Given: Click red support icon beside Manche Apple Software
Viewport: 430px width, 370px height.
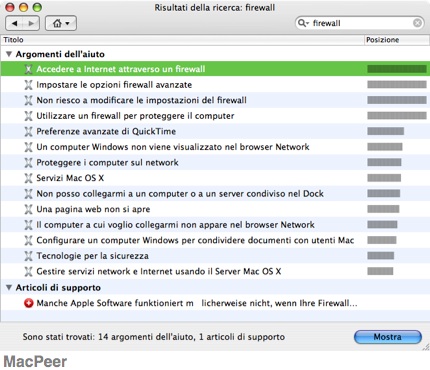Looking at the screenshot, I should pyautogui.click(x=29, y=303).
